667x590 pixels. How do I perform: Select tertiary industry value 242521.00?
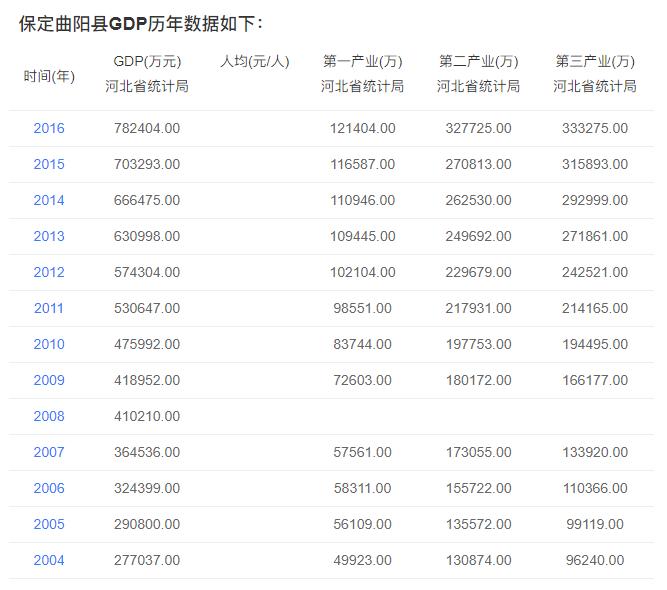[595, 272]
